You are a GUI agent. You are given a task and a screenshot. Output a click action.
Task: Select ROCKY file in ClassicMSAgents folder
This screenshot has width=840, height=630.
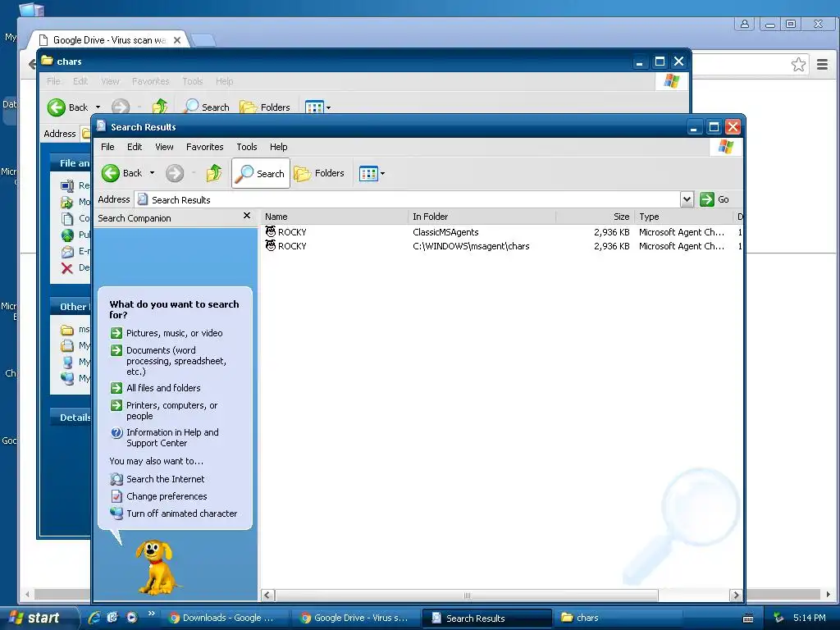[x=286, y=232]
